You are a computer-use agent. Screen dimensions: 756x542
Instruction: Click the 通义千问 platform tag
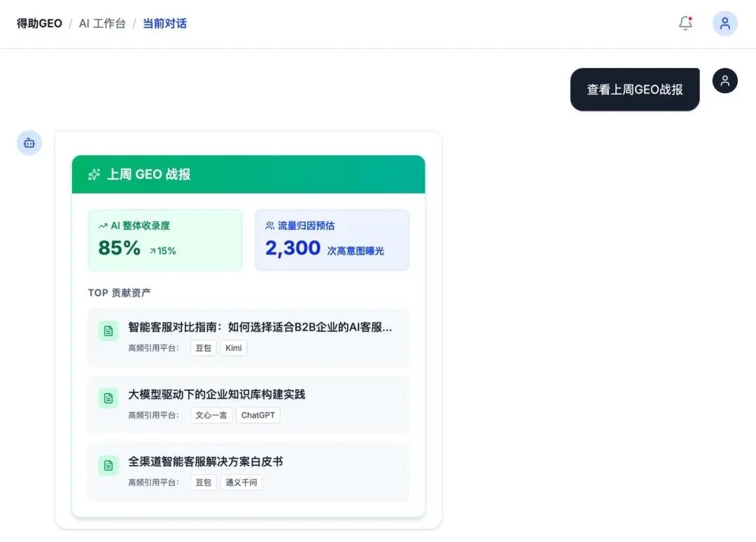pos(241,482)
